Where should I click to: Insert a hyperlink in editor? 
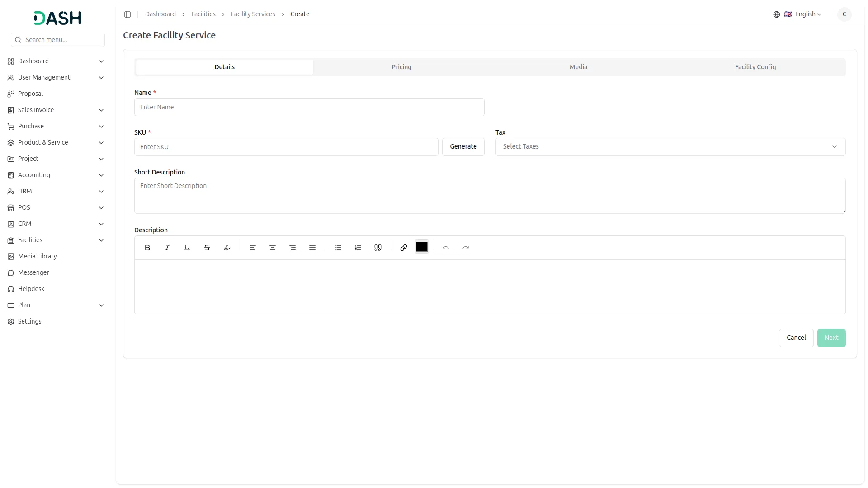pos(404,248)
